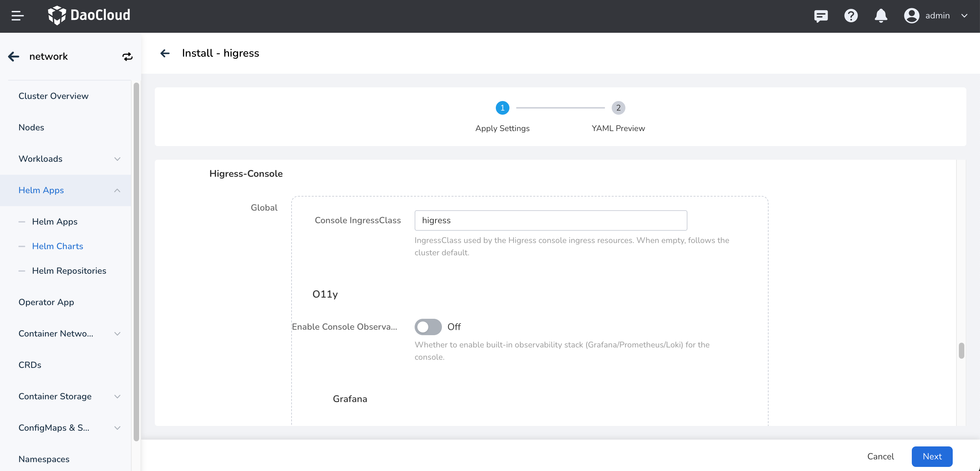Click the YAML Preview step 2 circle
Screen dimensions: 980x471
[618, 108]
